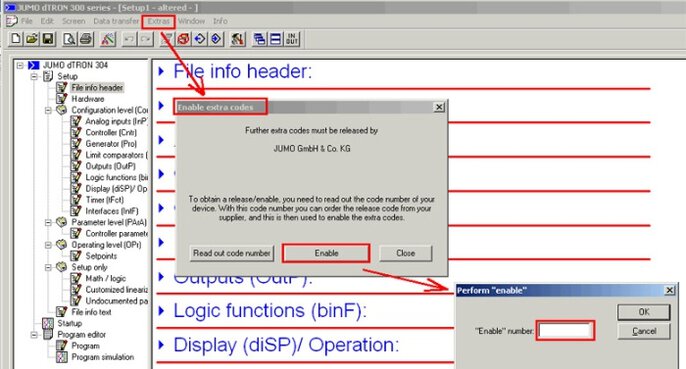This screenshot has height=369, width=686.
Task: Click the Tile windows toolbar icon
Action: (x=276, y=39)
